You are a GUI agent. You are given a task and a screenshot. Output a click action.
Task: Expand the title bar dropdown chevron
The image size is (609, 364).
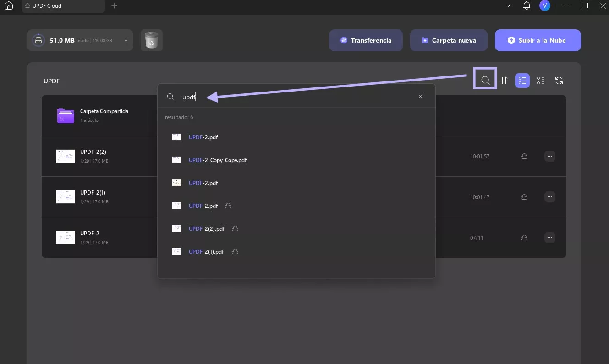(x=508, y=6)
